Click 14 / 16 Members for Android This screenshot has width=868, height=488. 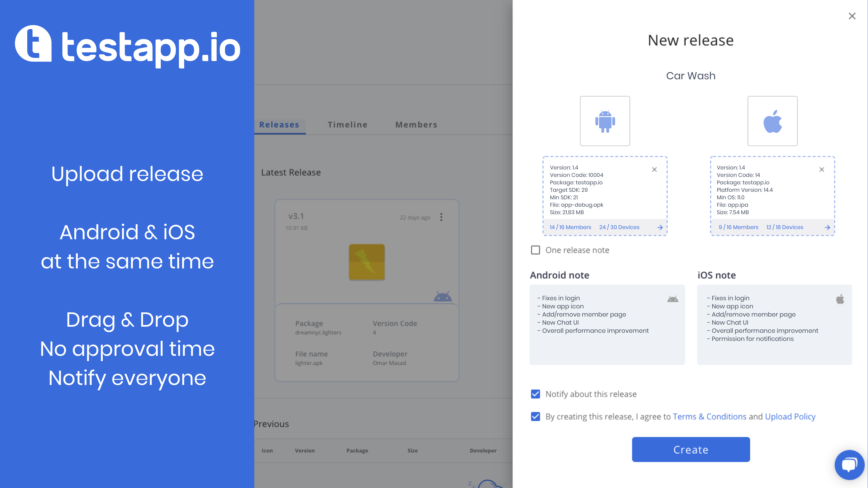pyautogui.click(x=570, y=227)
